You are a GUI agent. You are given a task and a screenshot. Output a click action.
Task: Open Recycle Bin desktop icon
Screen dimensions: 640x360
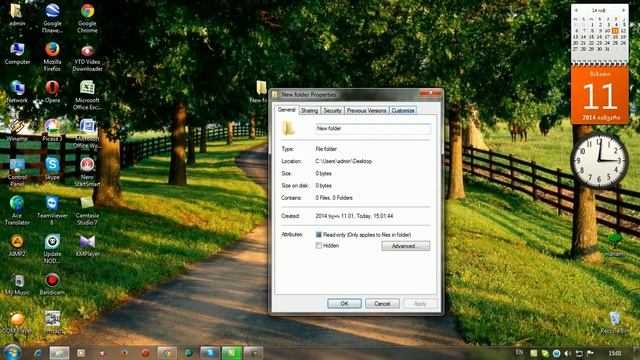tap(615, 323)
